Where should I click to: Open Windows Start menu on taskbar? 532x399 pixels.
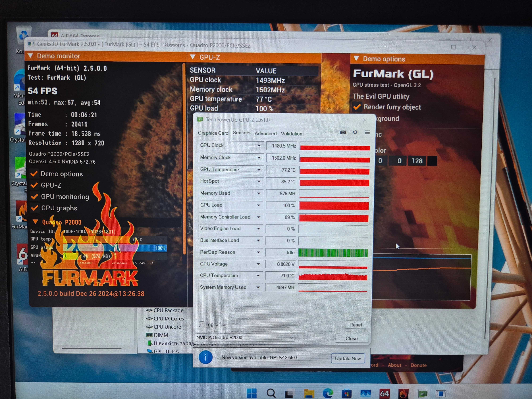[x=252, y=393]
